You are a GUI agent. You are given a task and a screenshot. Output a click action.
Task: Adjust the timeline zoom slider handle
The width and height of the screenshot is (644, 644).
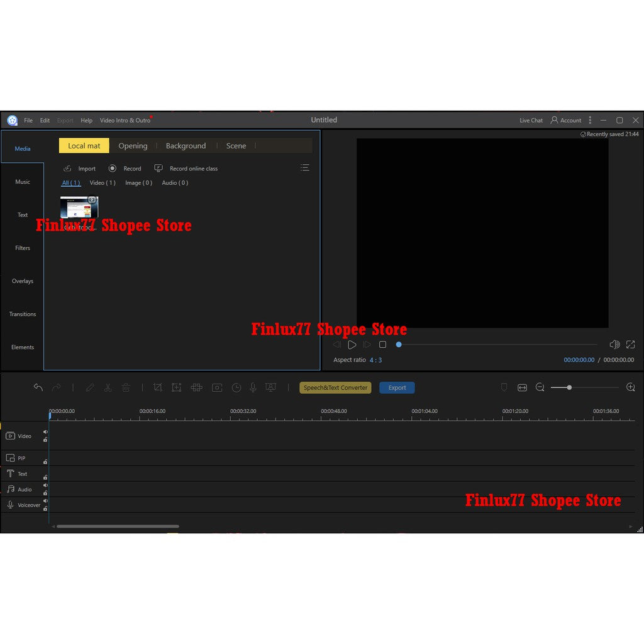(x=569, y=387)
